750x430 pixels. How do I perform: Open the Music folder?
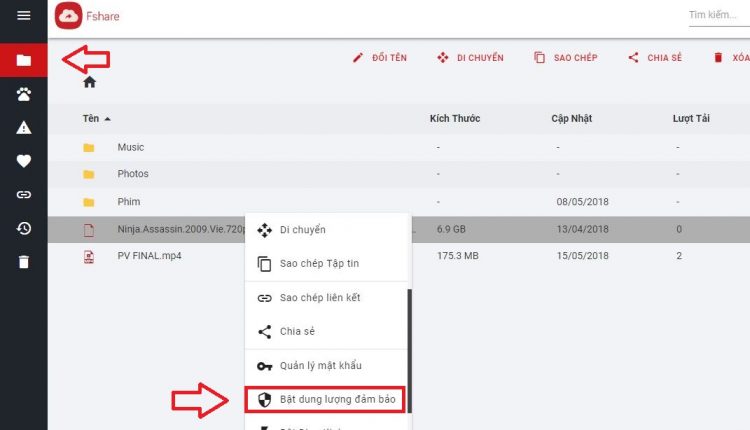(131, 147)
